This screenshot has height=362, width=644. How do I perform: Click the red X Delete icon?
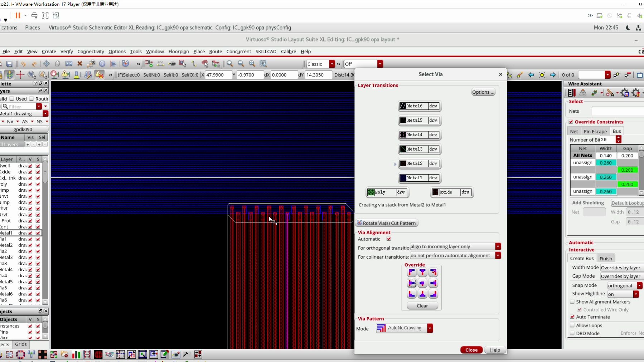tap(80, 64)
